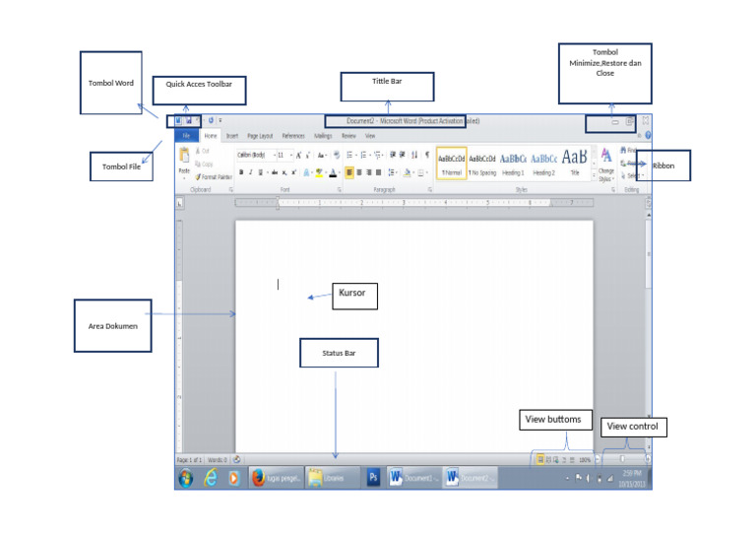Click the Increase Indent icon
Image resolution: width=756 pixels, height=535 pixels.
tap(402, 155)
